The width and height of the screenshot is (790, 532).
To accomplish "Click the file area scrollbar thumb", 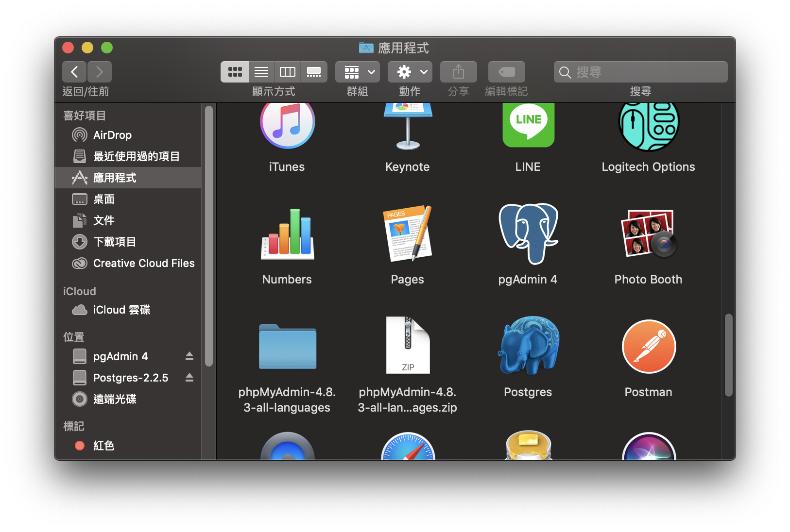I will pos(728,355).
